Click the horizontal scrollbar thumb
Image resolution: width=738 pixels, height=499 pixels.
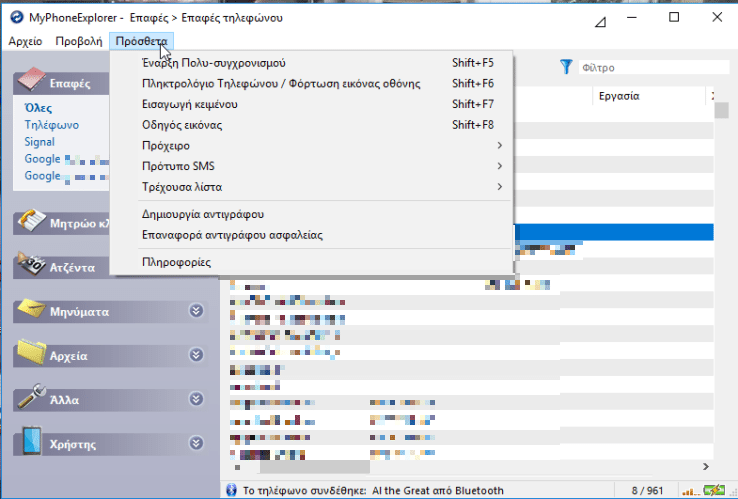pyautogui.click(x=314, y=467)
